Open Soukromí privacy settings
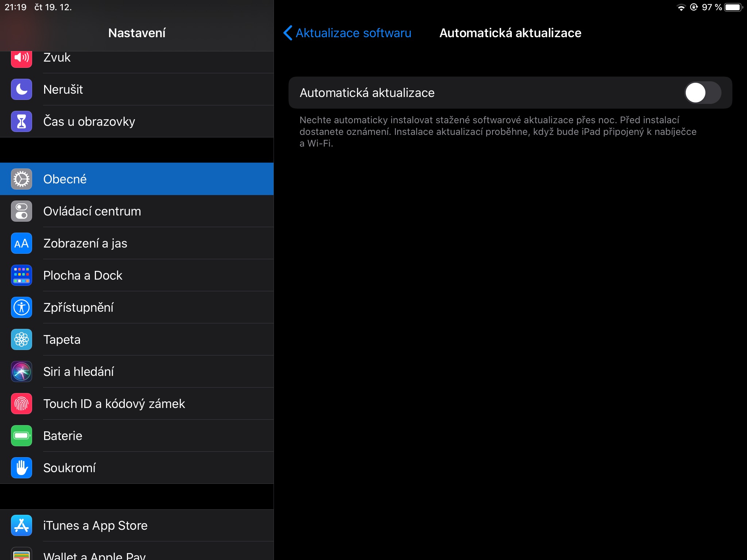This screenshot has width=747, height=560. click(69, 468)
